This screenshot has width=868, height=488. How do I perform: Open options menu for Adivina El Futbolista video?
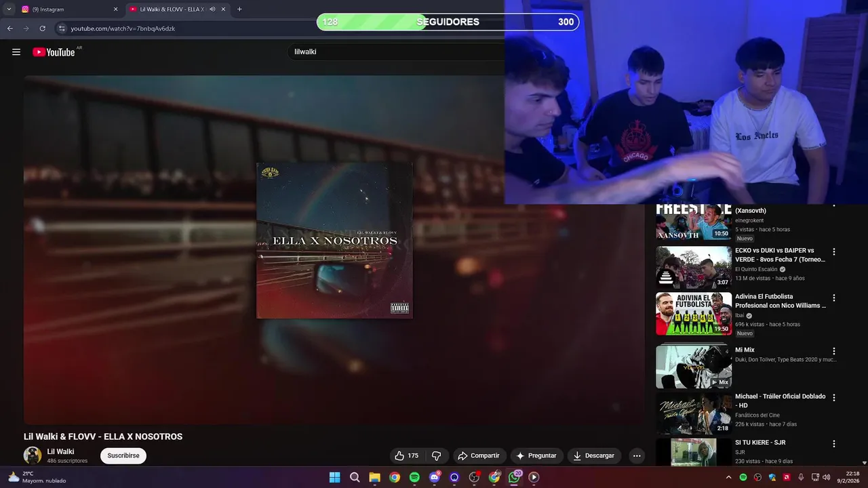click(834, 298)
